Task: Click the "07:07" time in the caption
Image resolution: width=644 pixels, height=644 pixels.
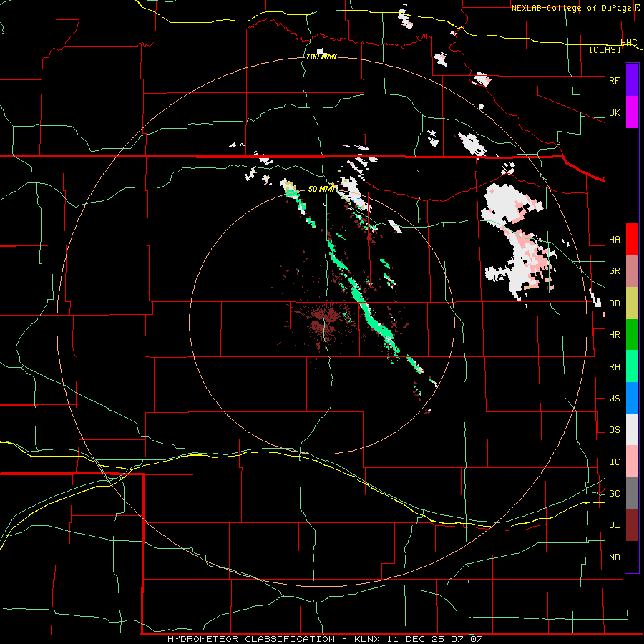Action: (466, 639)
